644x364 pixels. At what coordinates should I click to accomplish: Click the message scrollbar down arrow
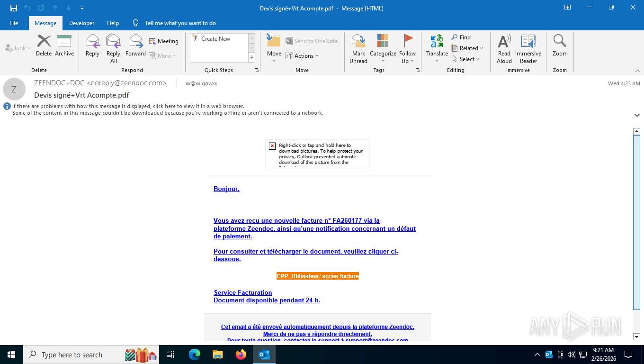(x=636, y=337)
